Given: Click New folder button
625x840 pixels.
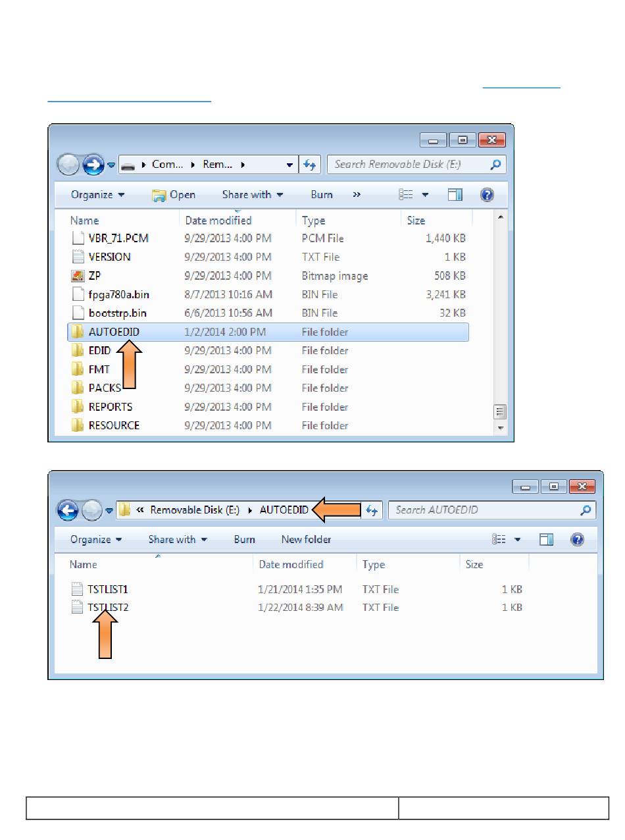Looking at the screenshot, I should [x=306, y=540].
